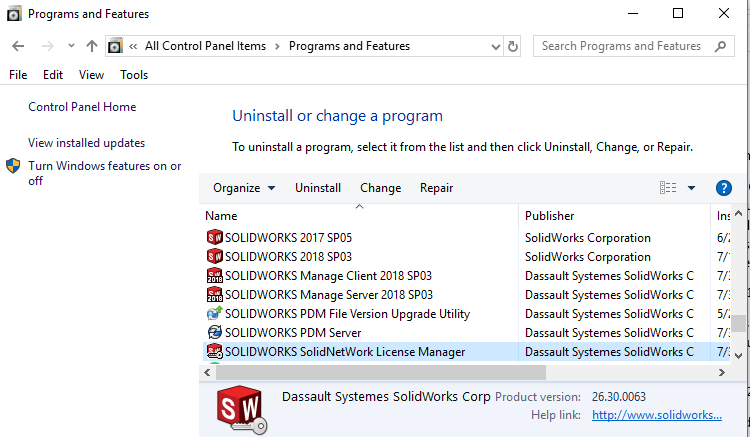
Task: Open the solidworks.com help link
Action: 657,415
